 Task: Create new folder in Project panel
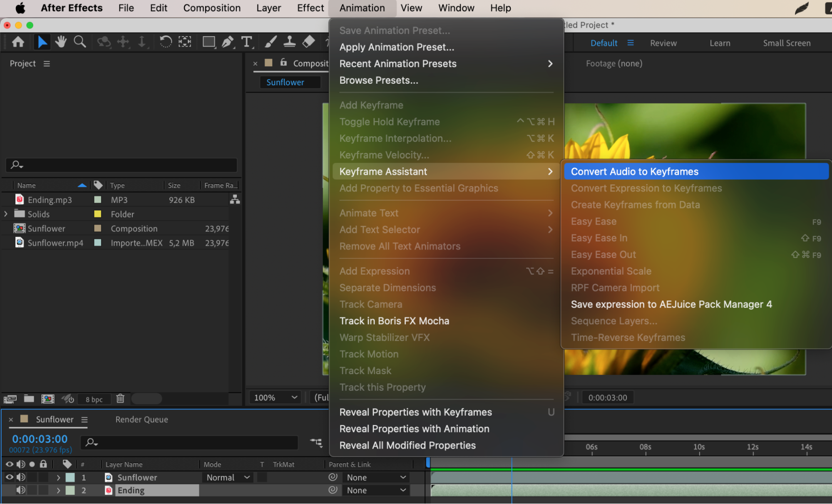(29, 399)
